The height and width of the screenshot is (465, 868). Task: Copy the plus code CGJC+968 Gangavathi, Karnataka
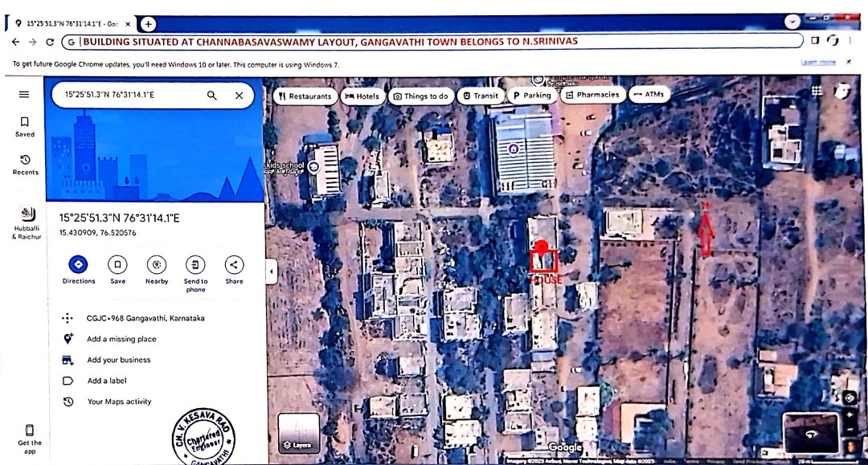(145, 318)
